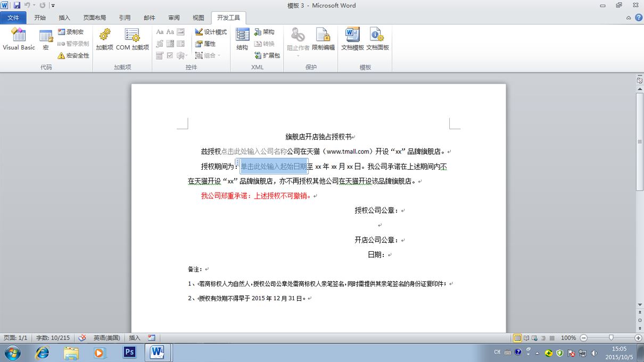Open the 结构 XML structure pane
Image resolution: width=644 pixels, height=362 pixels.
pyautogui.click(x=243, y=40)
